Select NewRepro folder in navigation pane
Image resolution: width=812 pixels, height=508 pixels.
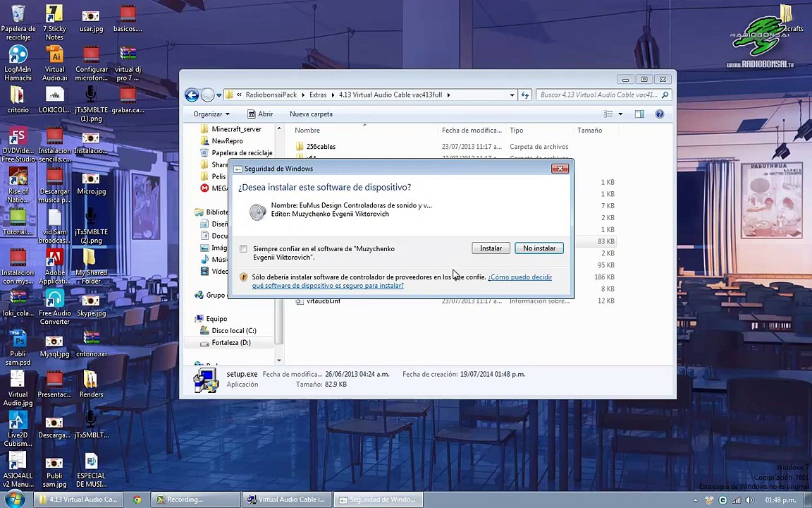227,141
